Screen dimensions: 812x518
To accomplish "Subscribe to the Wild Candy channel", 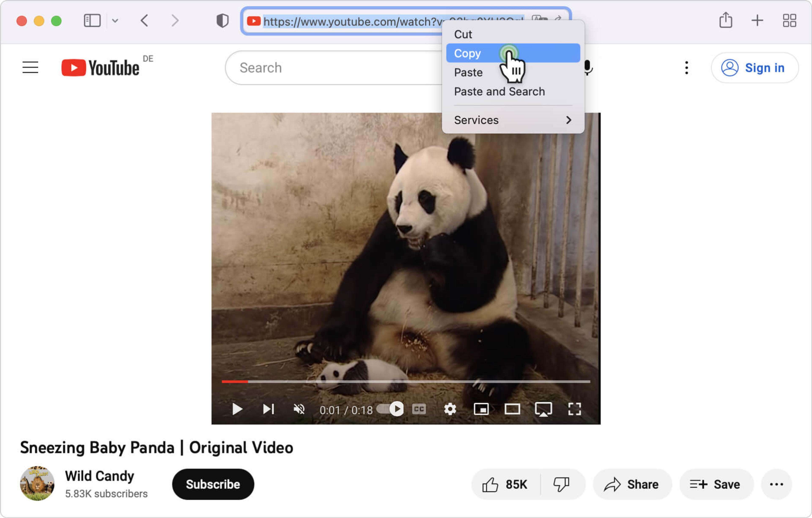I will pyautogui.click(x=213, y=485).
